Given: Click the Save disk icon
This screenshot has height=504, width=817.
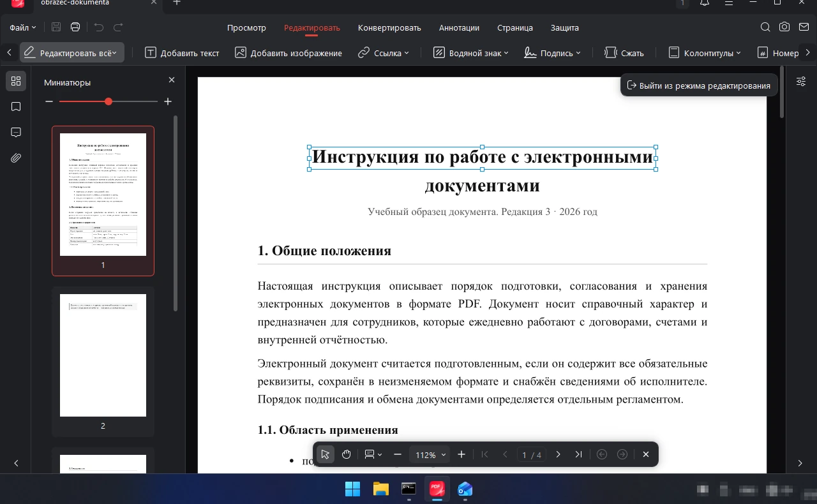Looking at the screenshot, I should coord(56,27).
